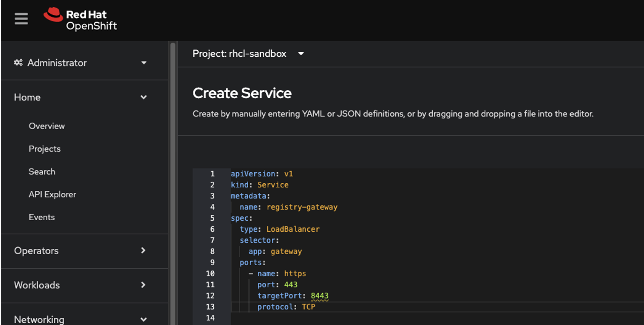
Task: Click the protocol TCP value
Action: (x=308, y=307)
